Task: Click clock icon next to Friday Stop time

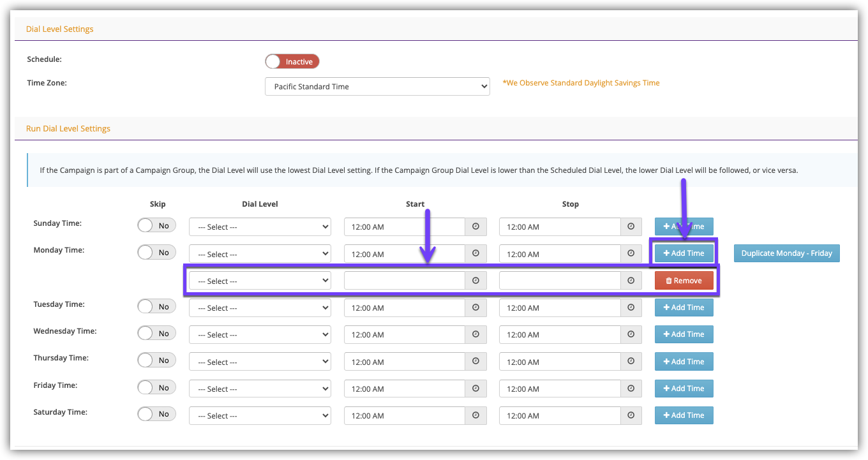Action: [x=631, y=389]
